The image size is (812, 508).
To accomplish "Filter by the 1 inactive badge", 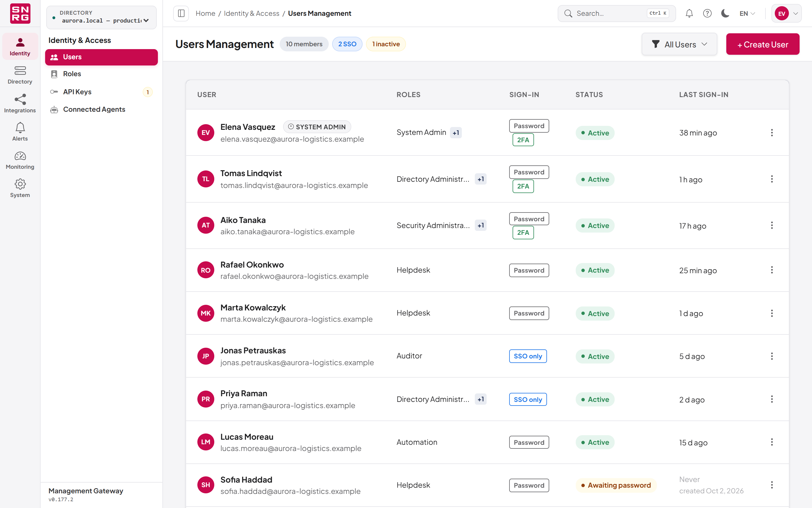I will click(386, 44).
